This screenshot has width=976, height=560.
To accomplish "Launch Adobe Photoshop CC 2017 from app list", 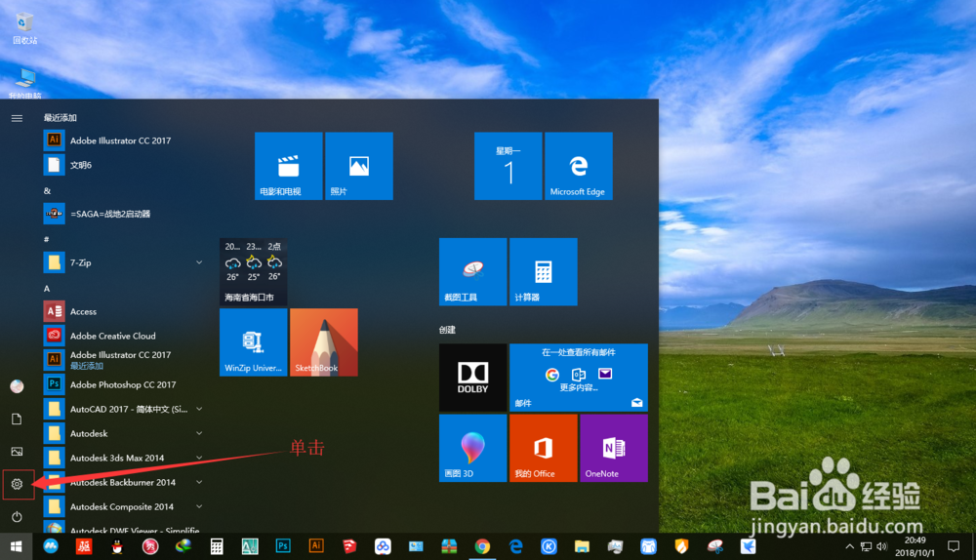I will [x=125, y=384].
